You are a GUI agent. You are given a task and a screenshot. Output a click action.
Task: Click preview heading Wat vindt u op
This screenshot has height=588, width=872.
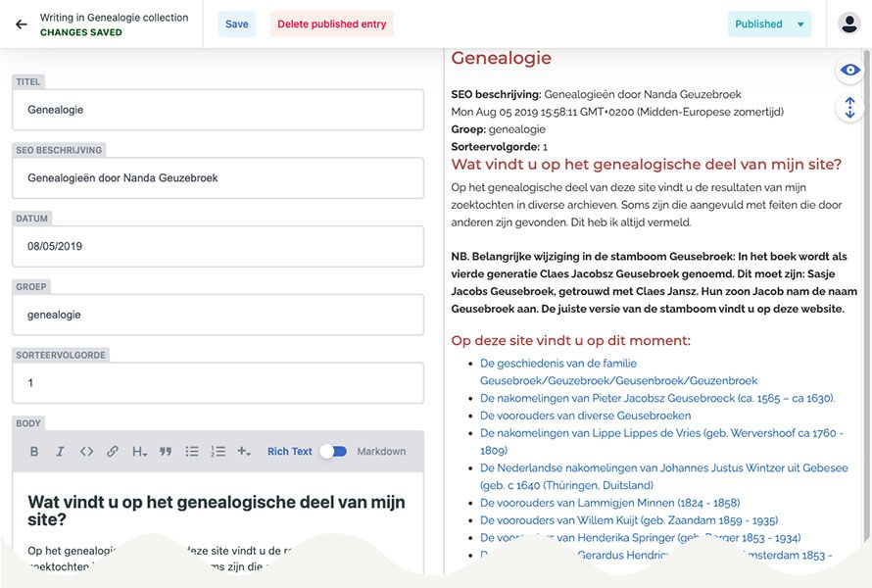tap(647, 164)
